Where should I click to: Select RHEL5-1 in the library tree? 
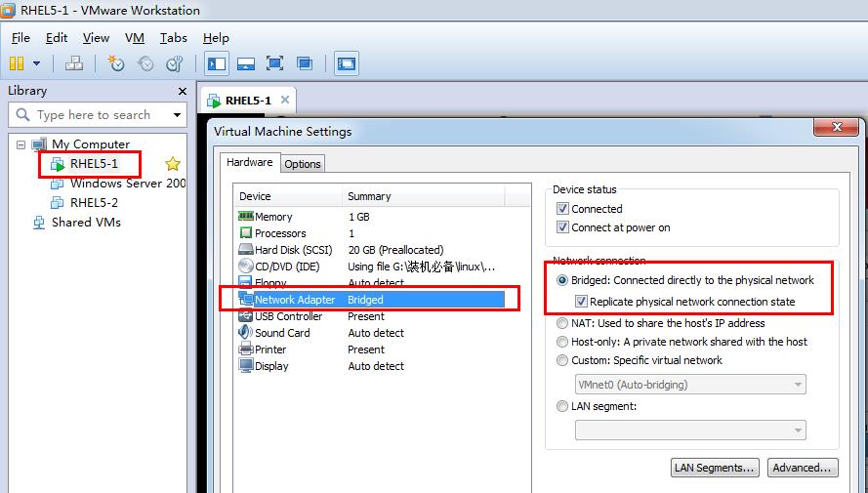(94, 164)
